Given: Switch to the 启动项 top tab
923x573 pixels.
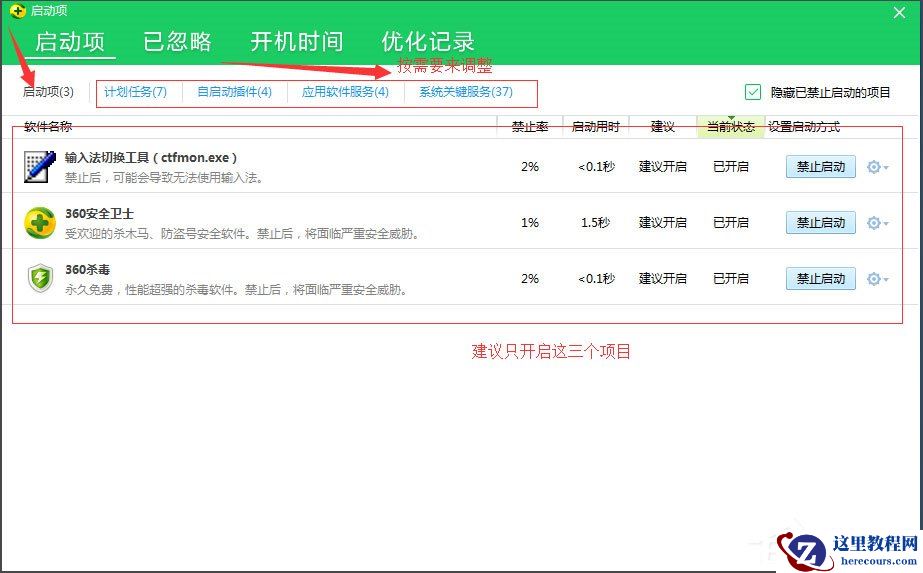Looking at the screenshot, I should 70,42.
